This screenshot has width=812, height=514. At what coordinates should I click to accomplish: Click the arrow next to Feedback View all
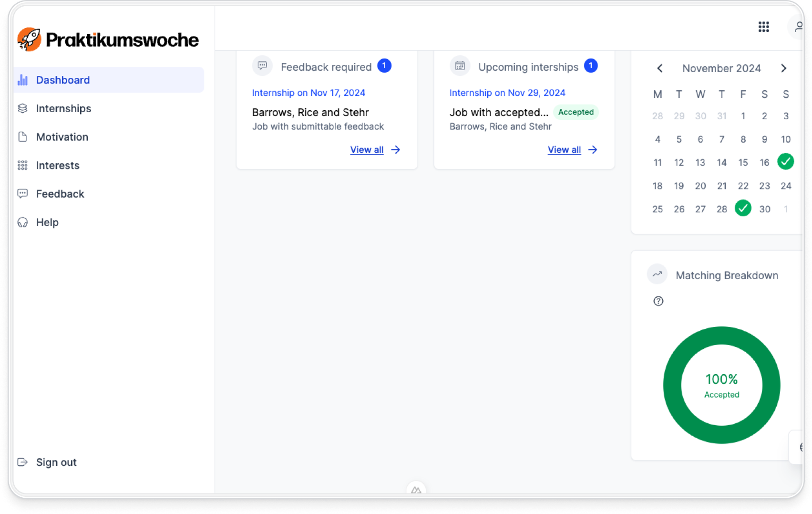[x=395, y=150]
